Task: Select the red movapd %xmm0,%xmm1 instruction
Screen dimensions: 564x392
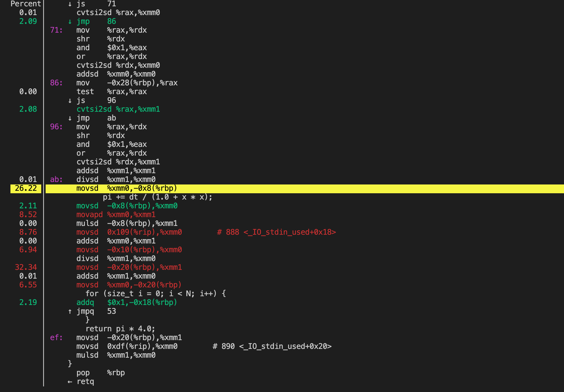Action: (x=116, y=215)
